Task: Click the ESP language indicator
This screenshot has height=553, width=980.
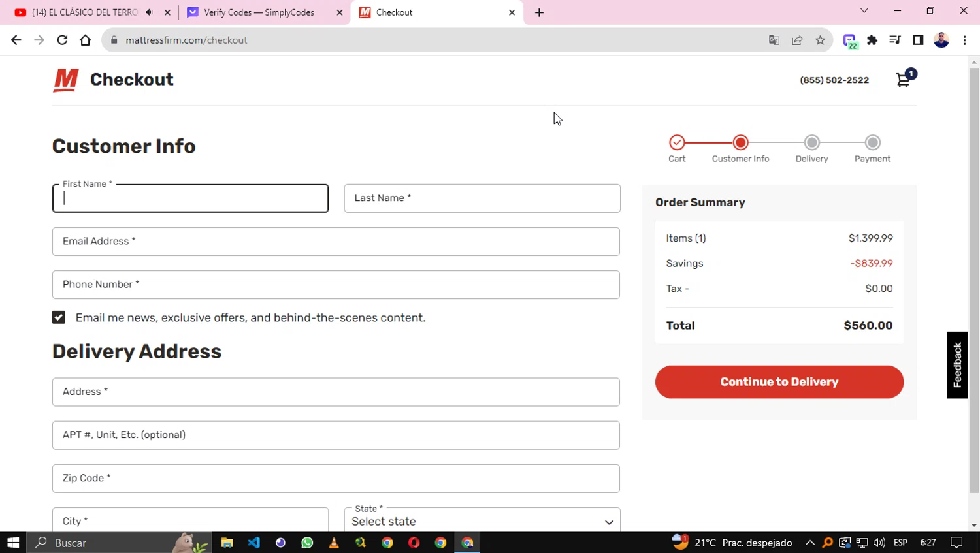Action: (900, 543)
